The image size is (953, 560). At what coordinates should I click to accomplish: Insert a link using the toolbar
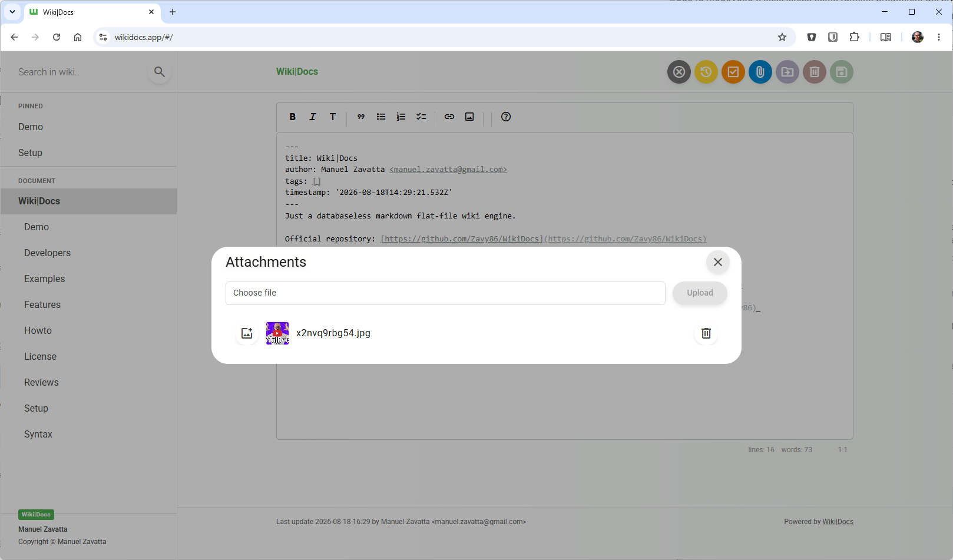449,117
